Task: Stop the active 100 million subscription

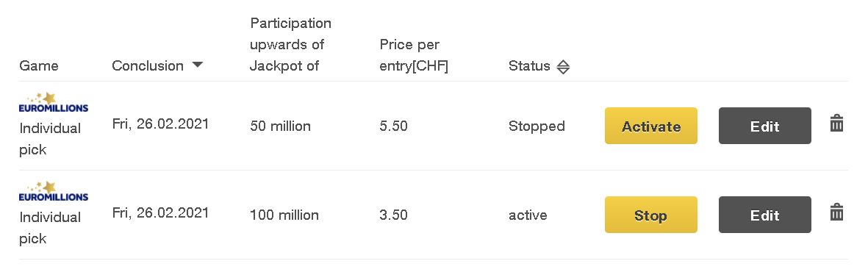Action: 651,215
